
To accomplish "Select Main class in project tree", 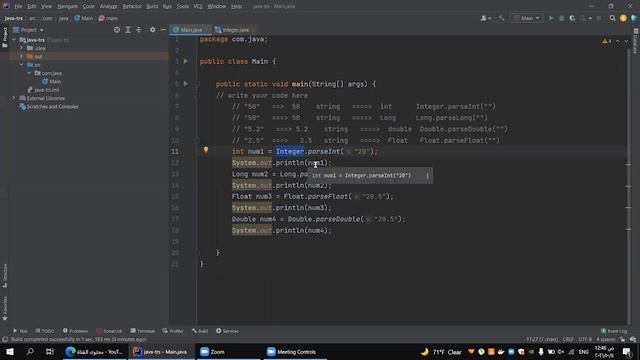I will 51,82.
